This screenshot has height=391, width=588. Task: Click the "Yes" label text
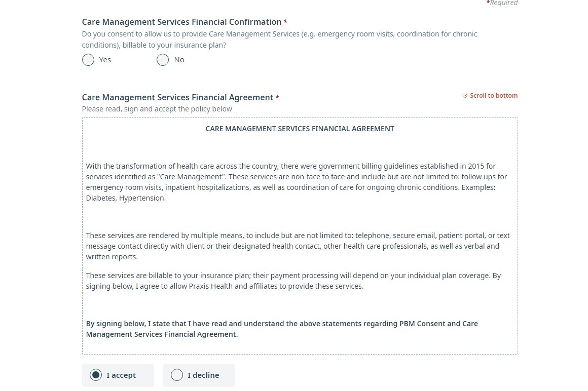pos(105,60)
